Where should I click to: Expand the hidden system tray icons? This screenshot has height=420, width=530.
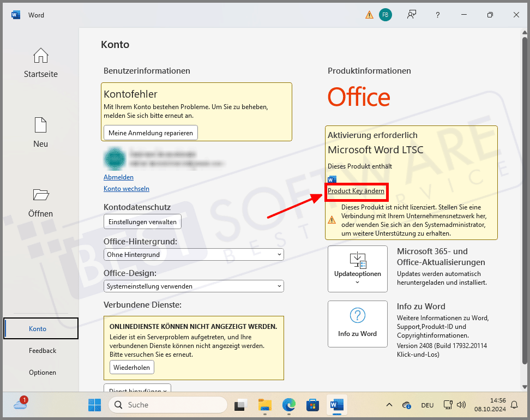389,405
